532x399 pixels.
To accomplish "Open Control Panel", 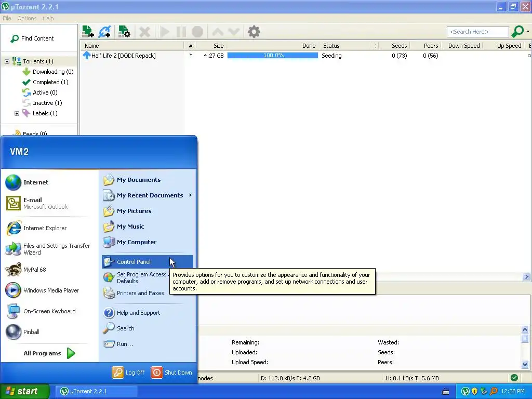I will point(148,262).
